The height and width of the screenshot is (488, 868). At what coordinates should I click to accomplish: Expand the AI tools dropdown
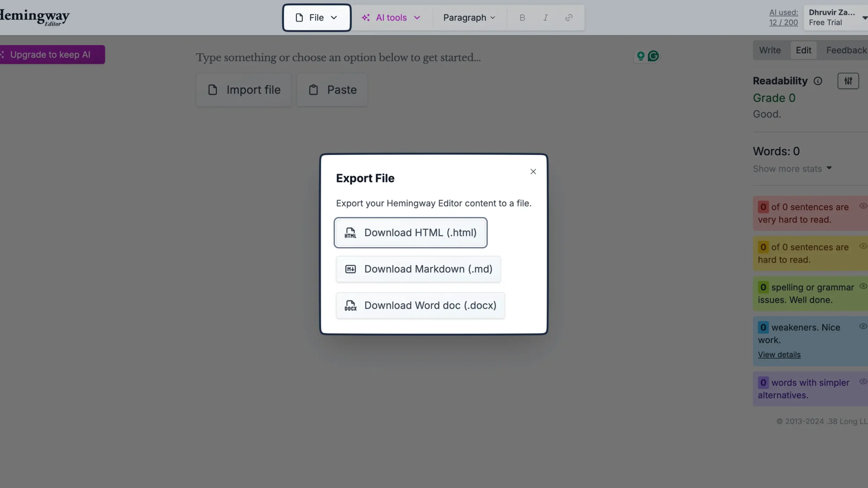tap(391, 17)
